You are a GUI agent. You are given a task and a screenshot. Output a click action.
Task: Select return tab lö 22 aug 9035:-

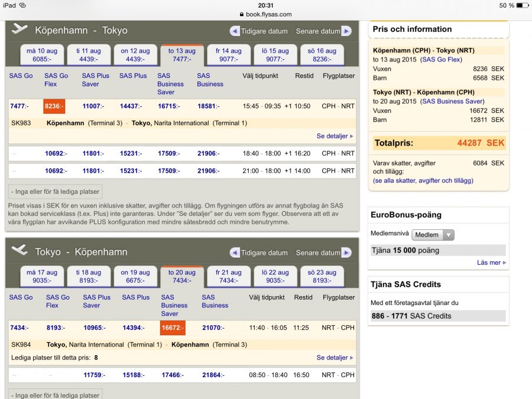tap(275, 277)
